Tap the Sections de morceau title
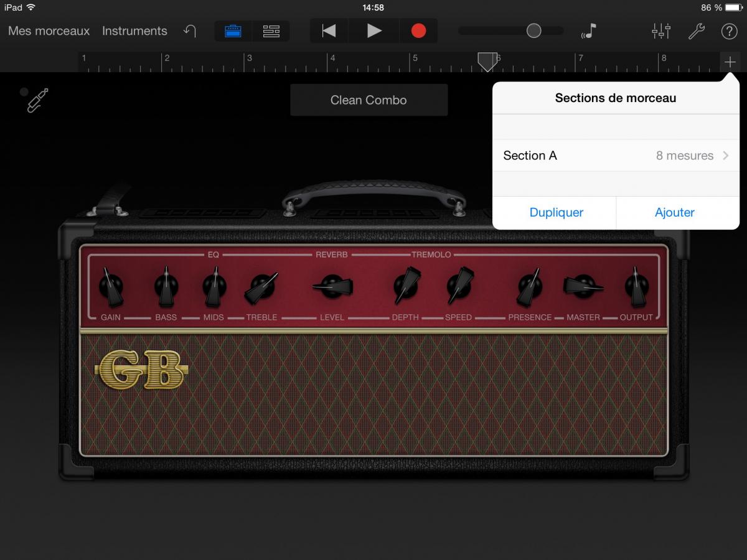 coord(616,98)
